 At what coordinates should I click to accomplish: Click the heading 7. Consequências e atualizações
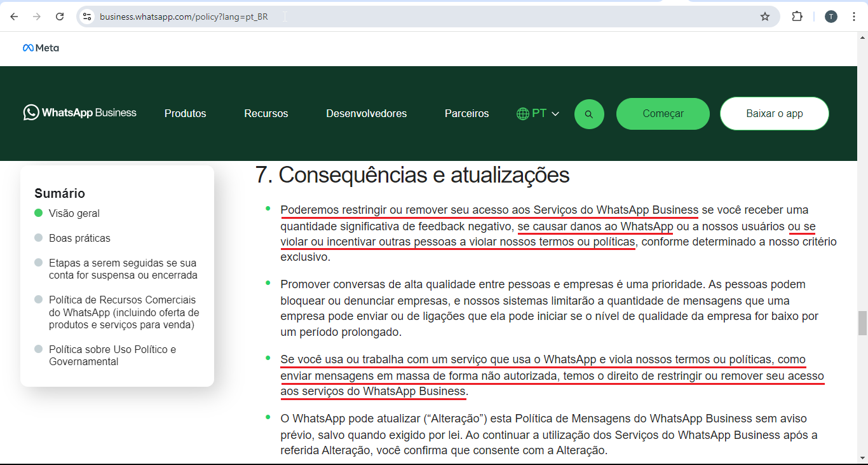(412, 175)
